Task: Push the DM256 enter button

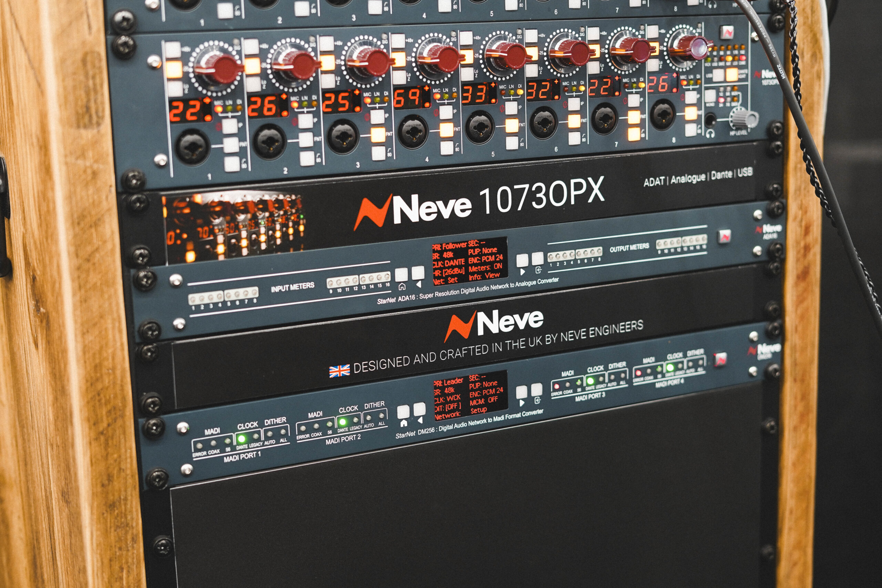Action: [x=537, y=390]
